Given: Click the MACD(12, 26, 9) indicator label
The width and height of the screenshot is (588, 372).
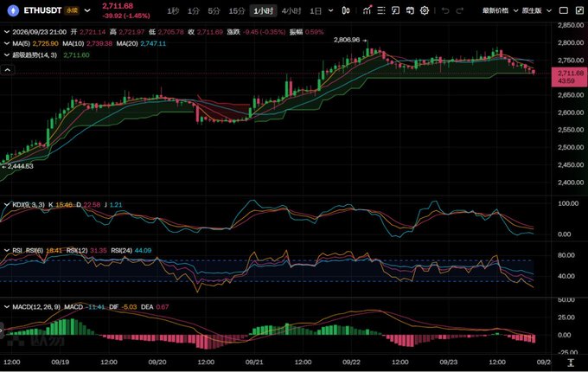Looking at the screenshot, I should [x=36, y=307].
